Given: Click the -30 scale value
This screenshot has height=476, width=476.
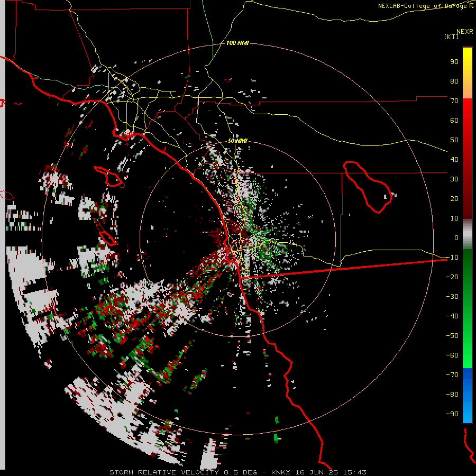Looking at the screenshot, I should click(452, 296).
